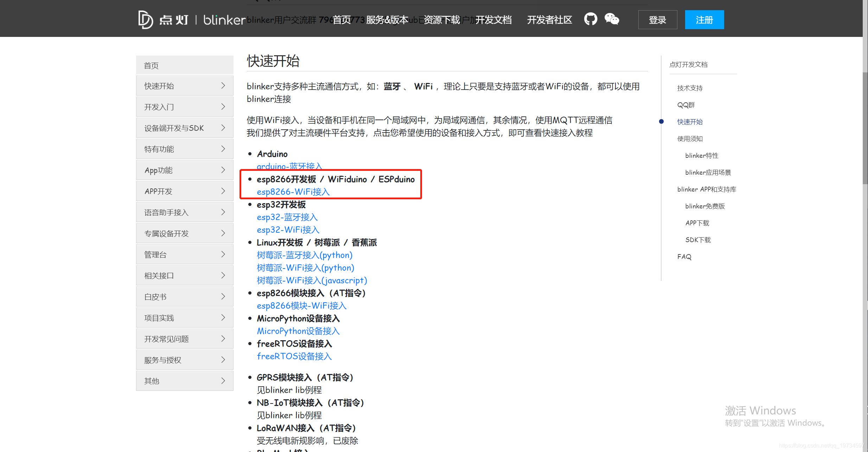Open the 树莓派-WiFi接入(python) link
Viewport: 868px width, 452px height.
coord(305,267)
